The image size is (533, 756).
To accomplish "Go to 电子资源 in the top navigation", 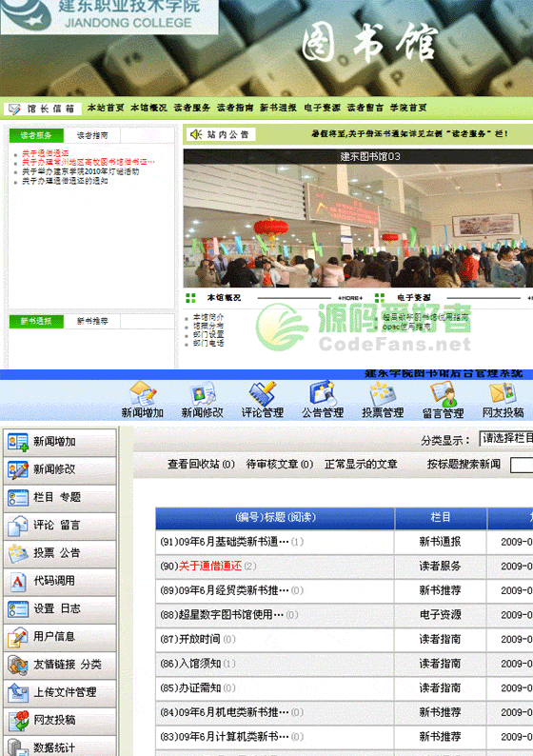I will click(x=322, y=108).
